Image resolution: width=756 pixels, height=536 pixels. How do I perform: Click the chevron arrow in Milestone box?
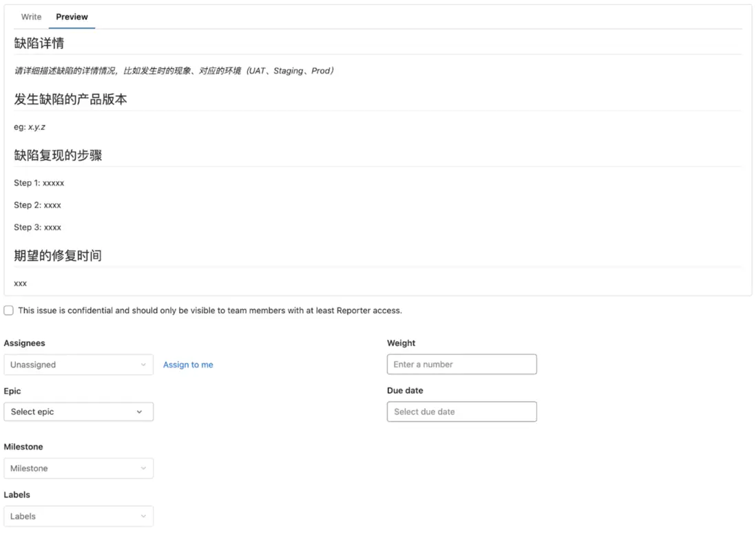143,469
